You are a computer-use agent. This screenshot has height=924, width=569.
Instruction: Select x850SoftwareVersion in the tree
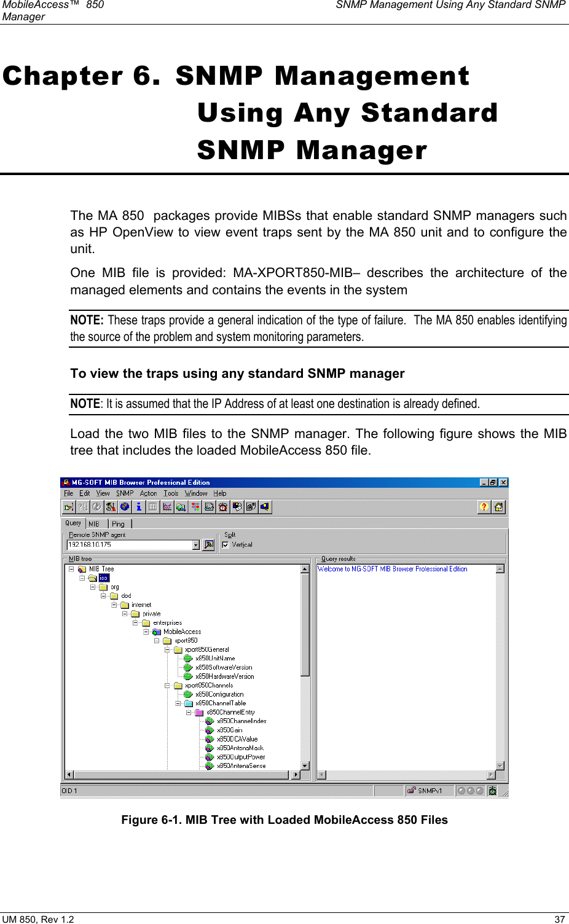coord(224,668)
